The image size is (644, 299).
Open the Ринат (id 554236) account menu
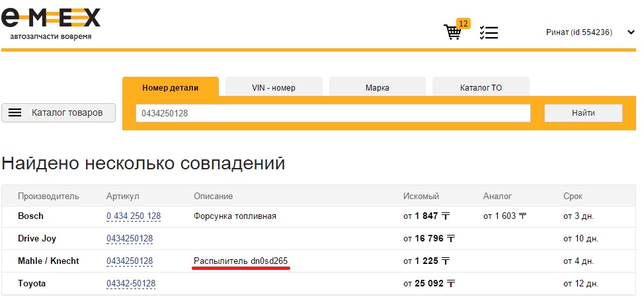click(x=579, y=32)
